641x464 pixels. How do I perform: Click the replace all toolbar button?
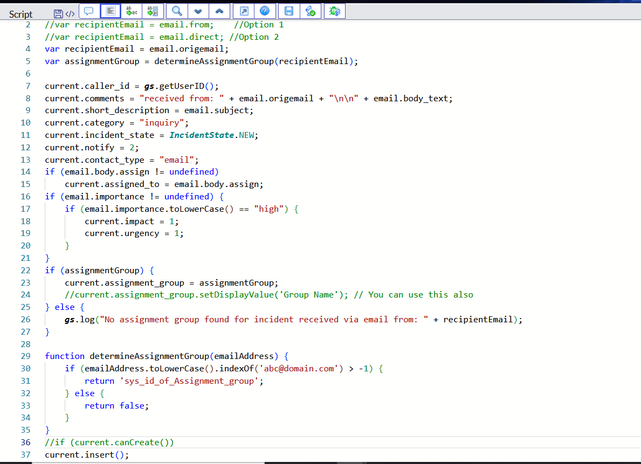[x=153, y=11]
